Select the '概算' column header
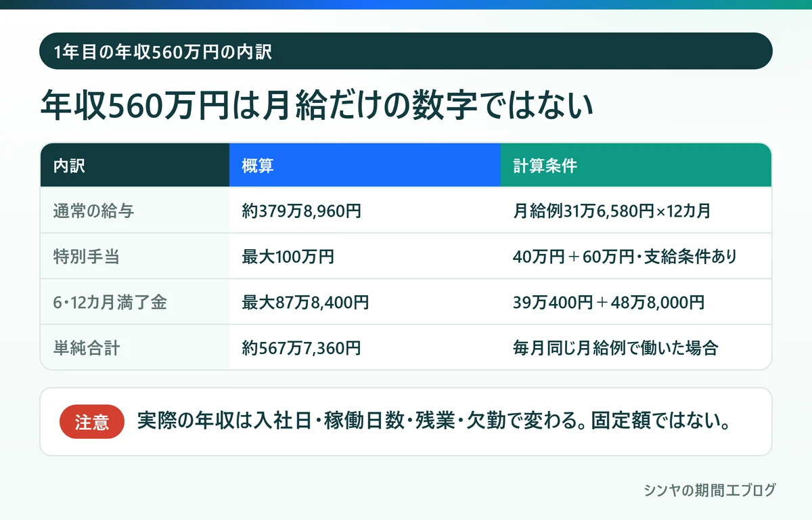 tap(365, 165)
